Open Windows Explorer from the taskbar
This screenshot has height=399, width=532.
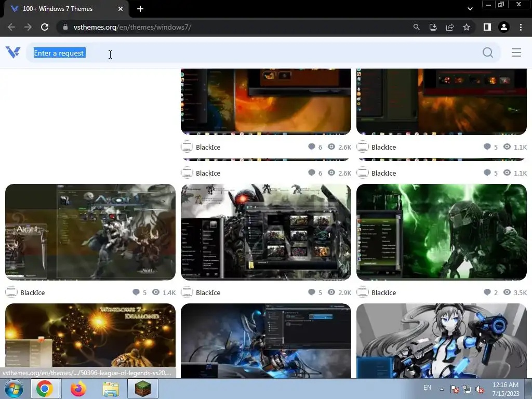point(111,389)
